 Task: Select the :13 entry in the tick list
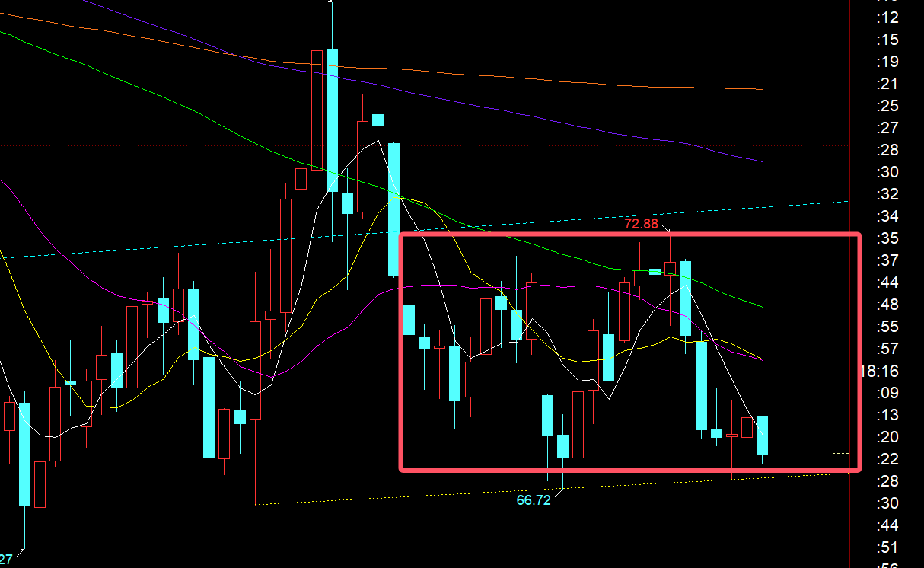887,415
